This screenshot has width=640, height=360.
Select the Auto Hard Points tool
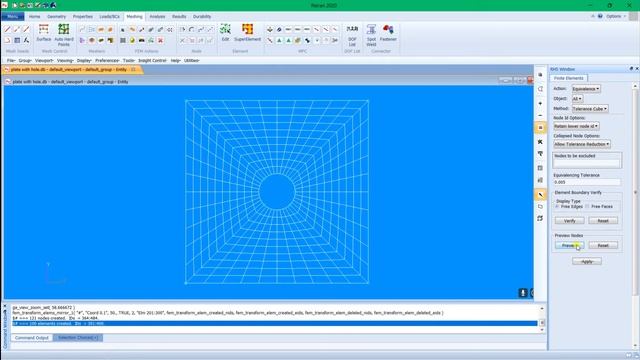[x=64, y=34]
